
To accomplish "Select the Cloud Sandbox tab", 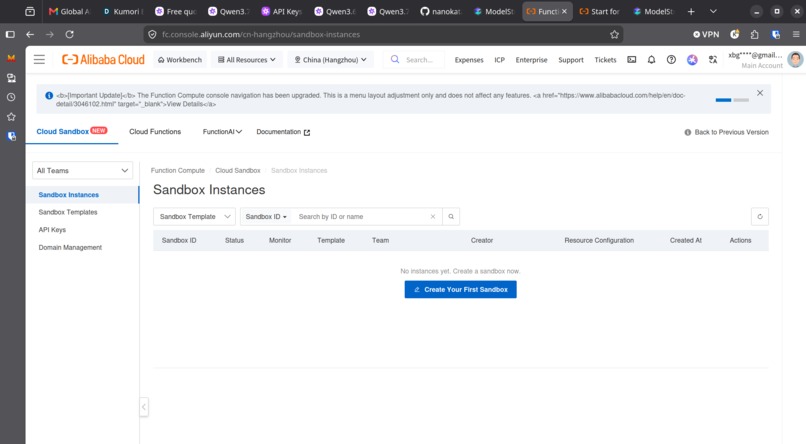I will (x=71, y=132).
